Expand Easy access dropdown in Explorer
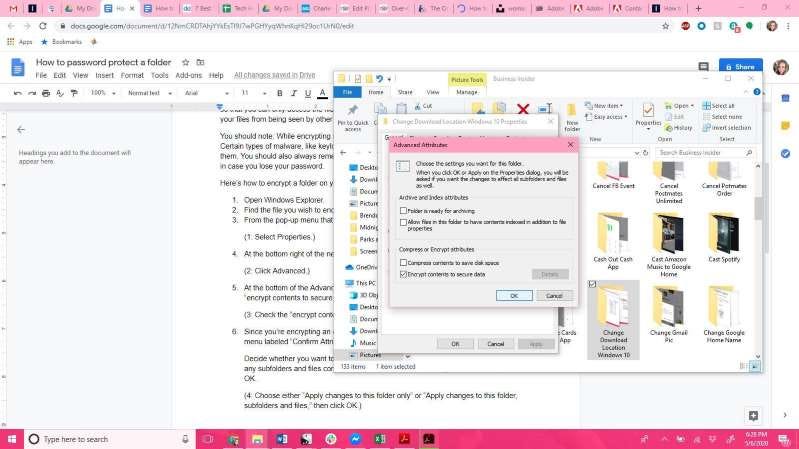799x449 pixels. coord(606,117)
